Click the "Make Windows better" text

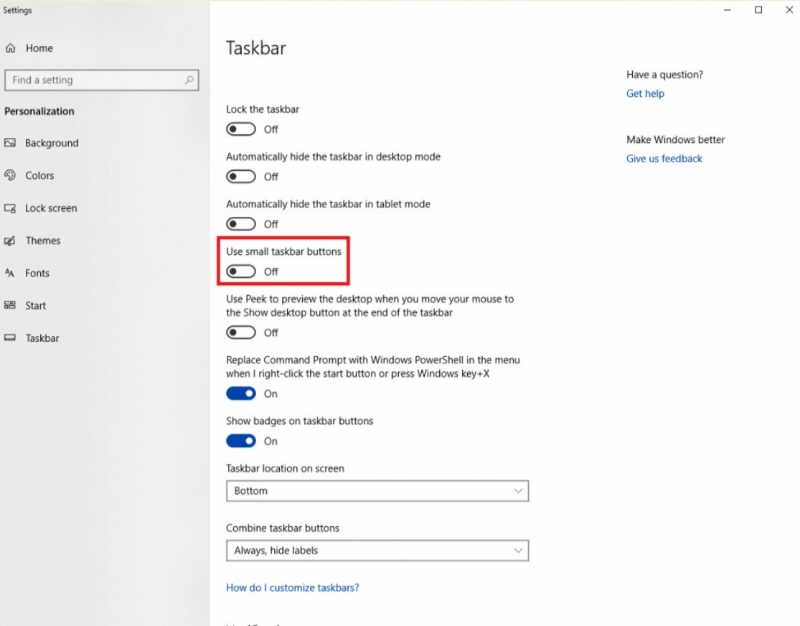pos(676,140)
